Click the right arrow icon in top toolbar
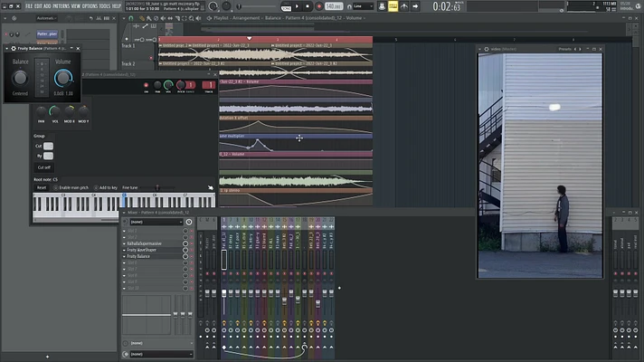This screenshot has height=362, width=644. tap(415, 6)
